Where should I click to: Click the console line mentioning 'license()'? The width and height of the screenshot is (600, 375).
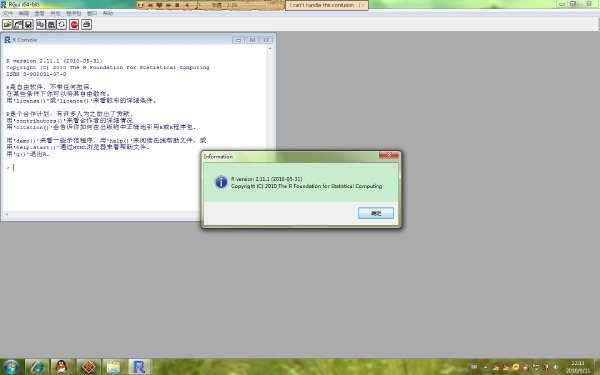click(82, 101)
